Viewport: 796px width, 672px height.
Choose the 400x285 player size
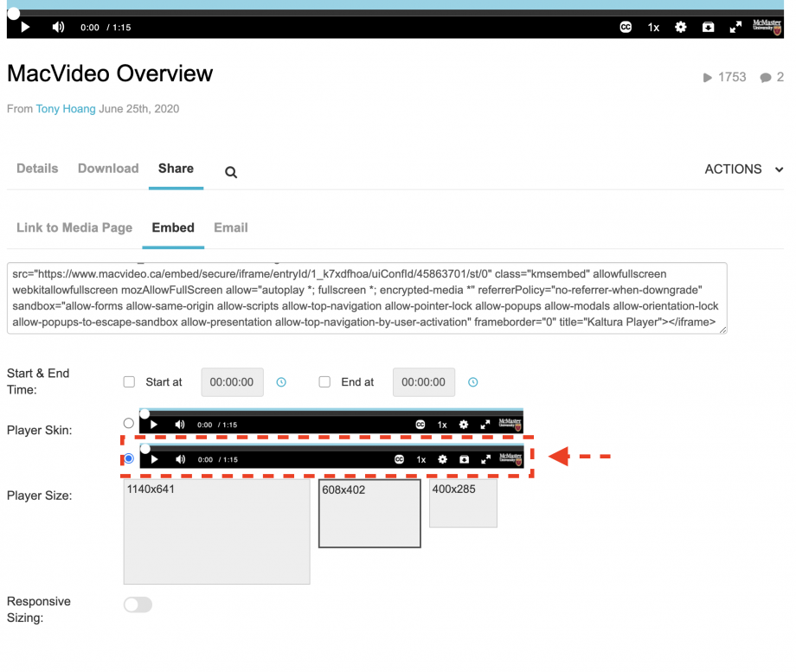[463, 503]
